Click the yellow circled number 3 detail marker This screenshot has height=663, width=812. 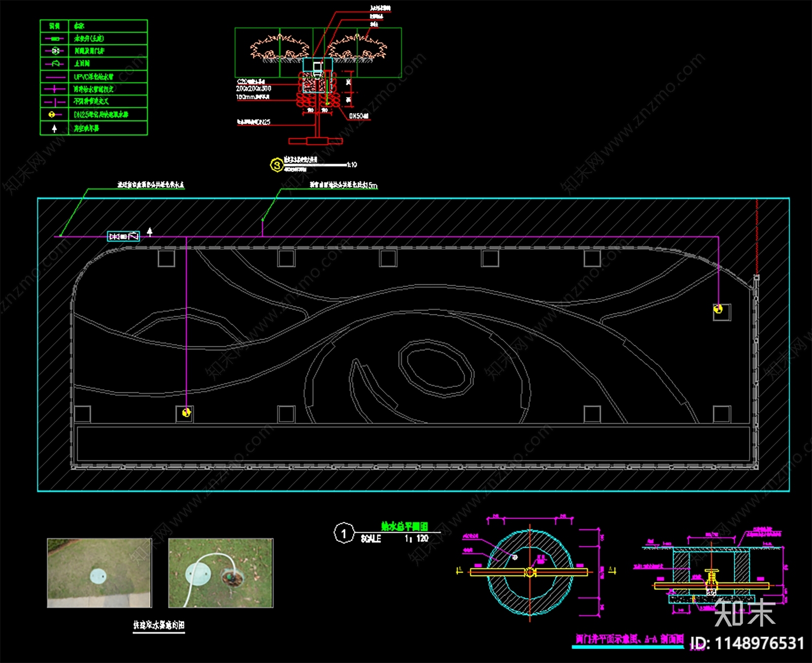(277, 165)
